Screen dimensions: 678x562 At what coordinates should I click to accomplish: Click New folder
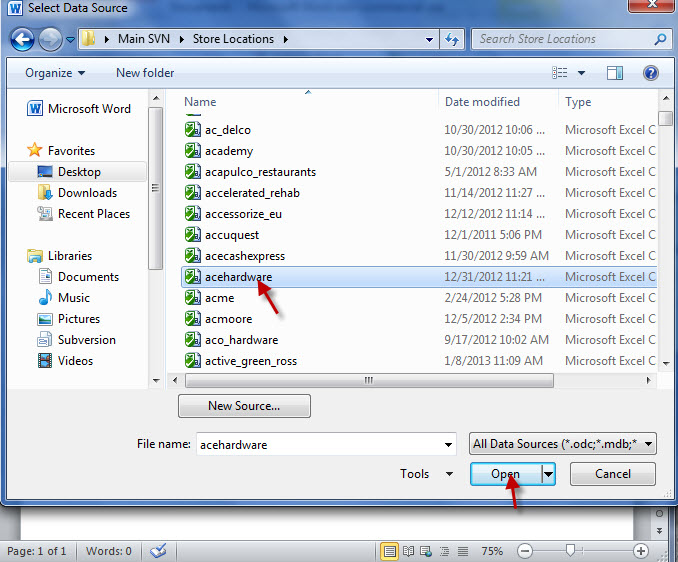[145, 73]
